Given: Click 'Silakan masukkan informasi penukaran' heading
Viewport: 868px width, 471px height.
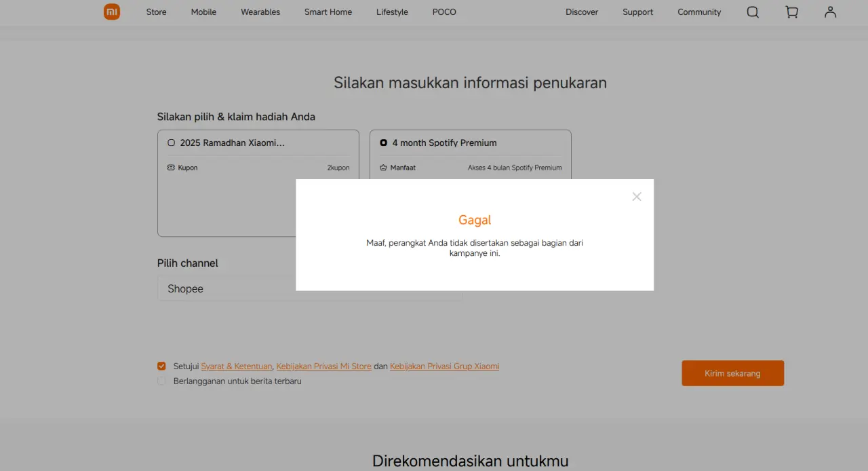Looking at the screenshot, I should 470,83.
